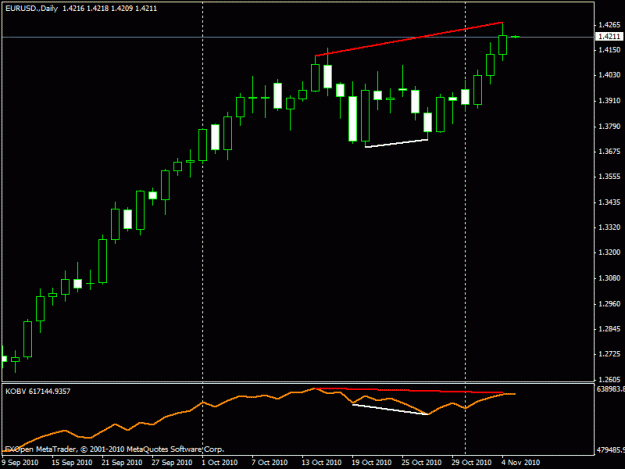The image size is (625, 469).
Task: Click the KOBV scale value 638983.8
Action: pos(610,389)
